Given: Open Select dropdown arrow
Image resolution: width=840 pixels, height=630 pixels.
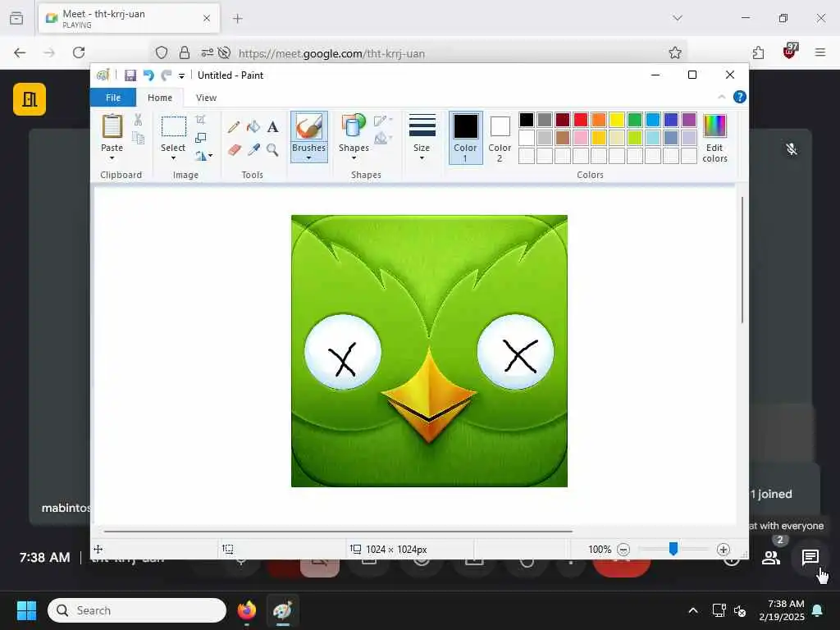Looking at the screenshot, I should 173,158.
